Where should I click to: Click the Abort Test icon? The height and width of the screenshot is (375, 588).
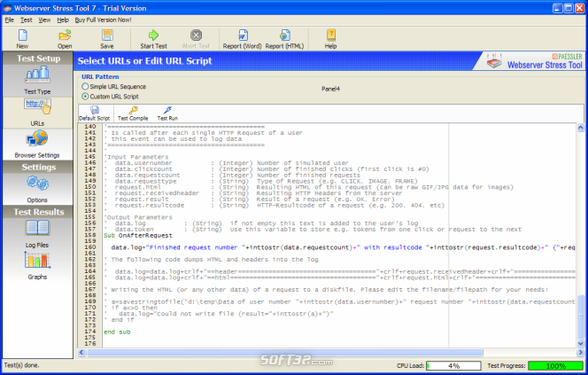(196, 35)
